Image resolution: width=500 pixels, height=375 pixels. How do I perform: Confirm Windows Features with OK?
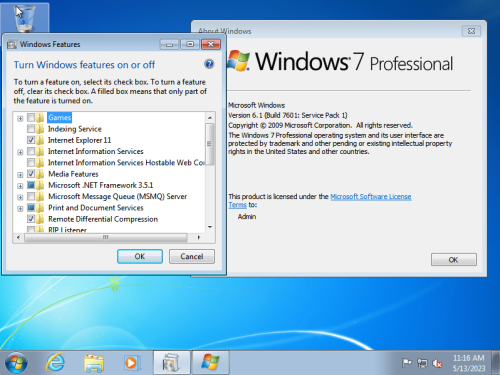tap(140, 256)
